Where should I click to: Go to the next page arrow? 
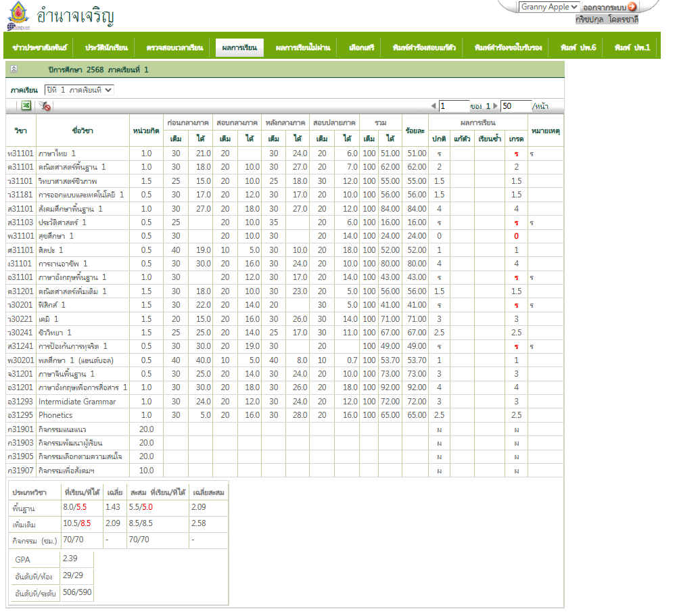coord(495,106)
